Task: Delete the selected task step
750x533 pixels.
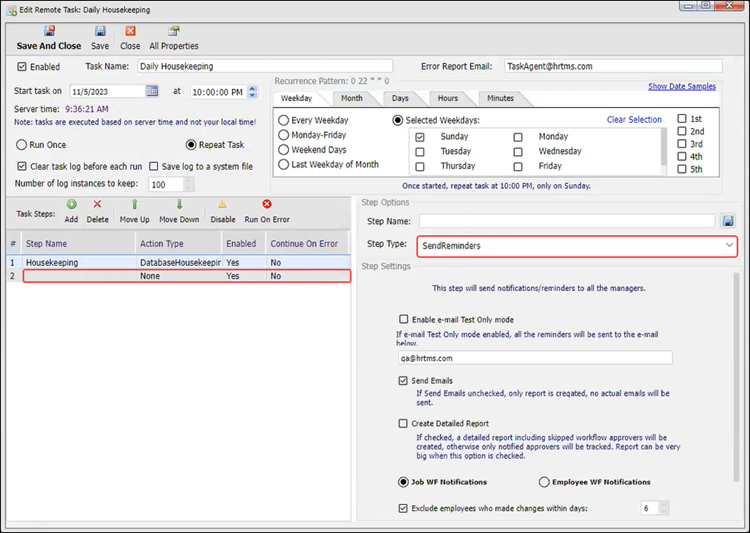Action: point(97,205)
